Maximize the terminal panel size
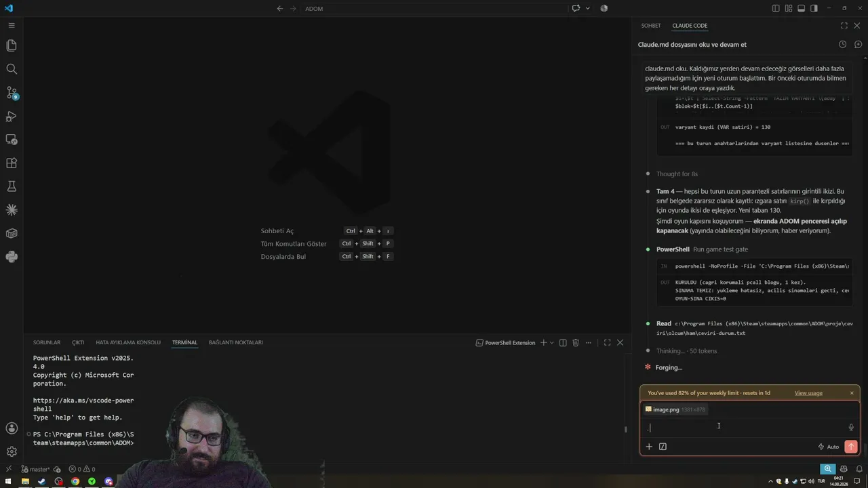868x488 pixels. pyautogui.click(x=607, y=343)
